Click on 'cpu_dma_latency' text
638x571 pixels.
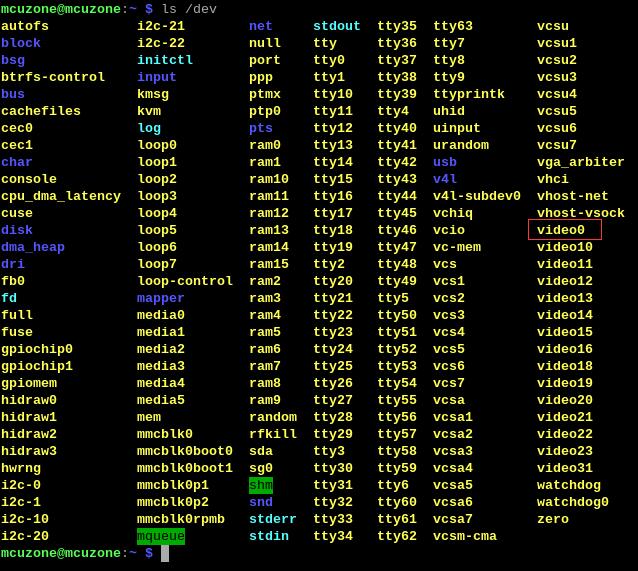(x=61, y=196)
